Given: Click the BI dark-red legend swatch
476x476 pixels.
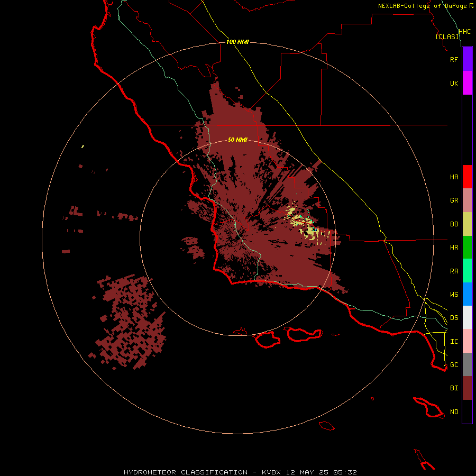Looking at the screenshot, I should tap(467, 388).
